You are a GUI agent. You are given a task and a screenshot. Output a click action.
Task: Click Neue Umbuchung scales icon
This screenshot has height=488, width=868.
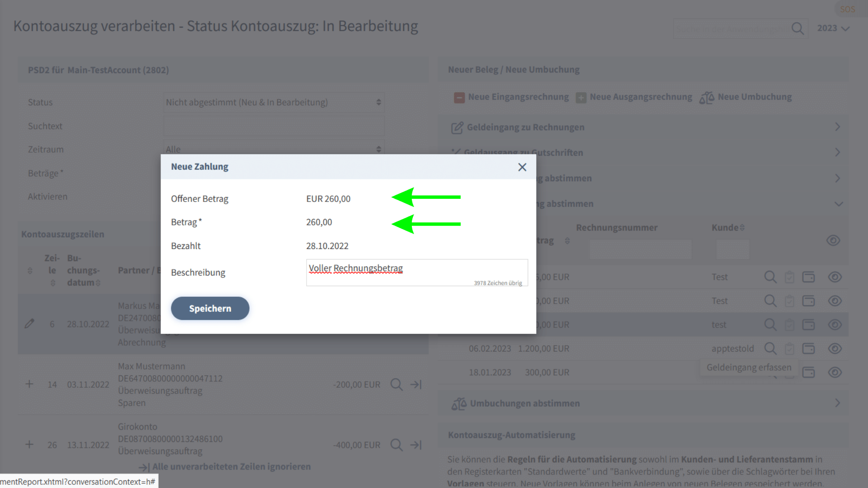(x=707, y=98)
